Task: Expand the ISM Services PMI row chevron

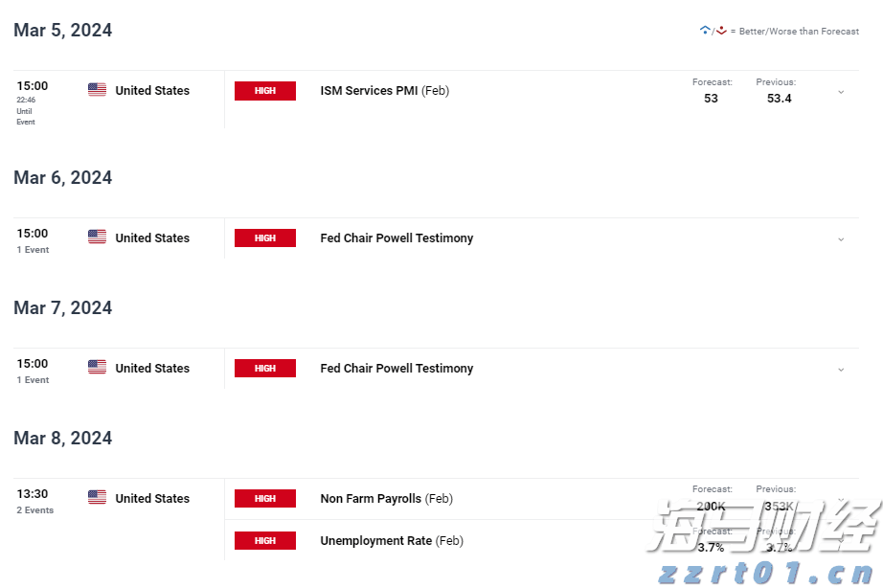Action: pyautogui.click(x=841, y=92)
